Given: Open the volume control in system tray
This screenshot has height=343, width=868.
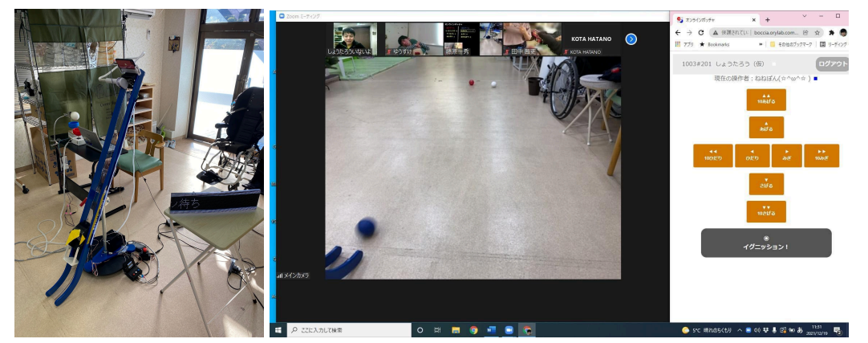Looking at the screenshot, I should (756, 330).
